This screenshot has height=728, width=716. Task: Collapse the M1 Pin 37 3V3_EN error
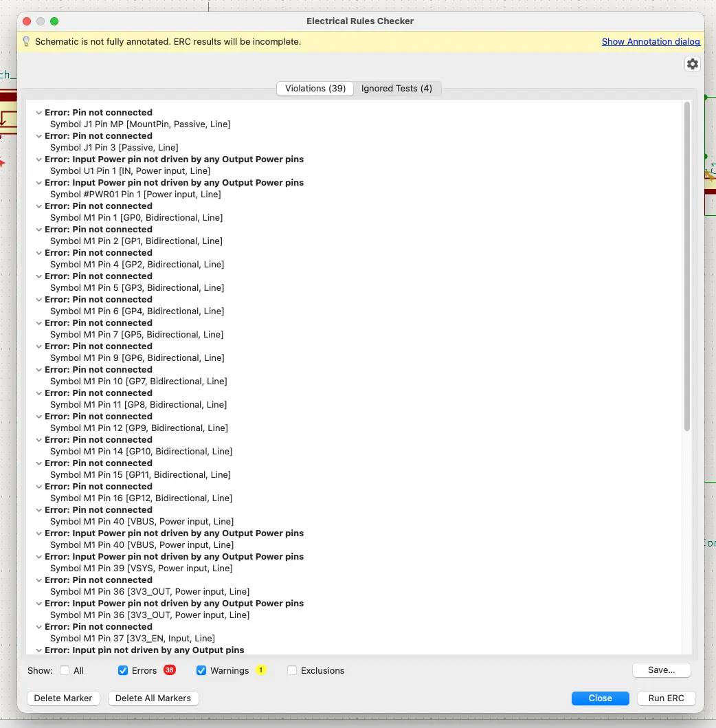click(39, 627)
